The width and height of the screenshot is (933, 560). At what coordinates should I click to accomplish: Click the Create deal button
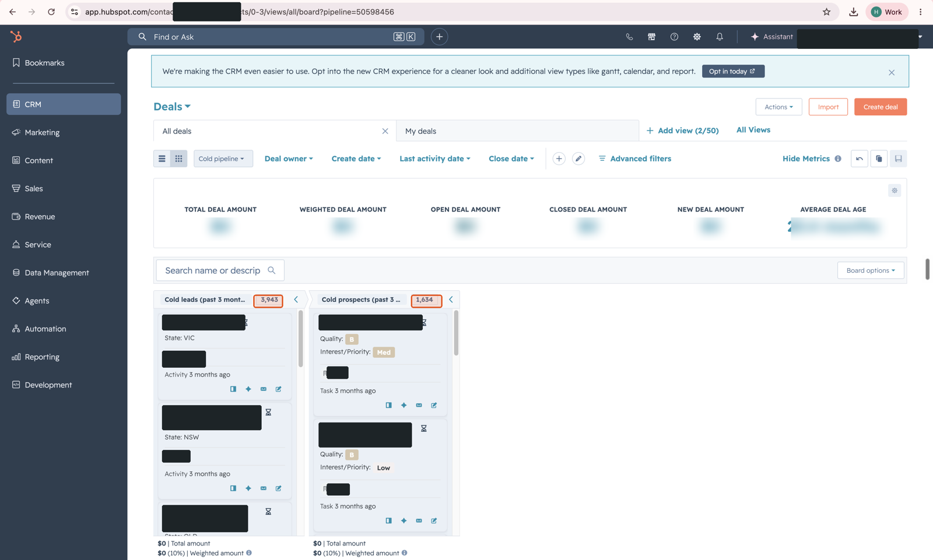coord(881,107)
